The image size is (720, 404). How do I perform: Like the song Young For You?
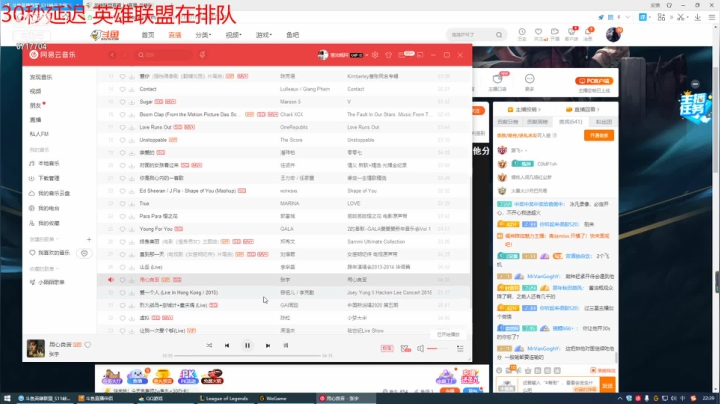tap(123, 229)
